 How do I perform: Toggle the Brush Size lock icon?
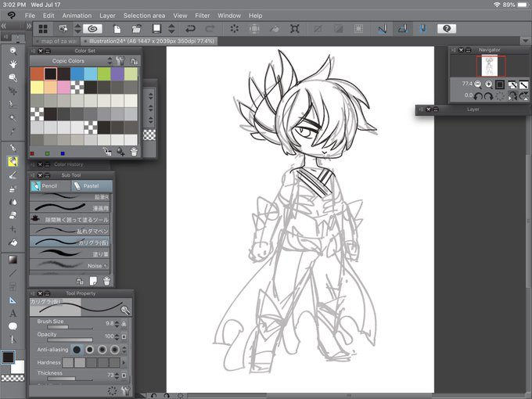[x=124, y=324]
